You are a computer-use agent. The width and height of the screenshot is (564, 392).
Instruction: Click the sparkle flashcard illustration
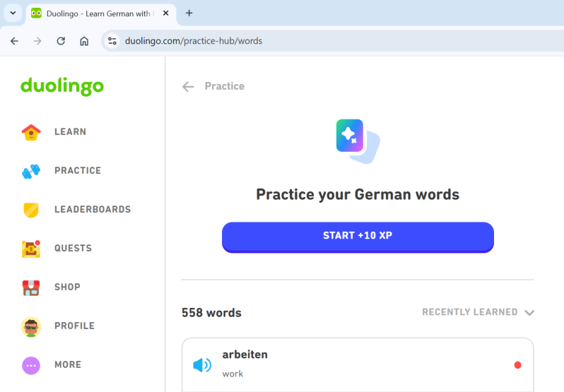click(358, 141)
